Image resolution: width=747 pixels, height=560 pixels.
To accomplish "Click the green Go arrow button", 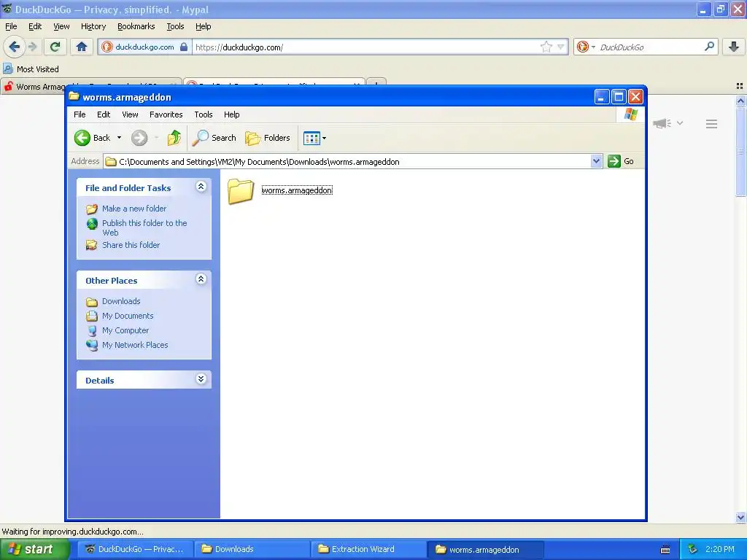I will tap(614, 161).
